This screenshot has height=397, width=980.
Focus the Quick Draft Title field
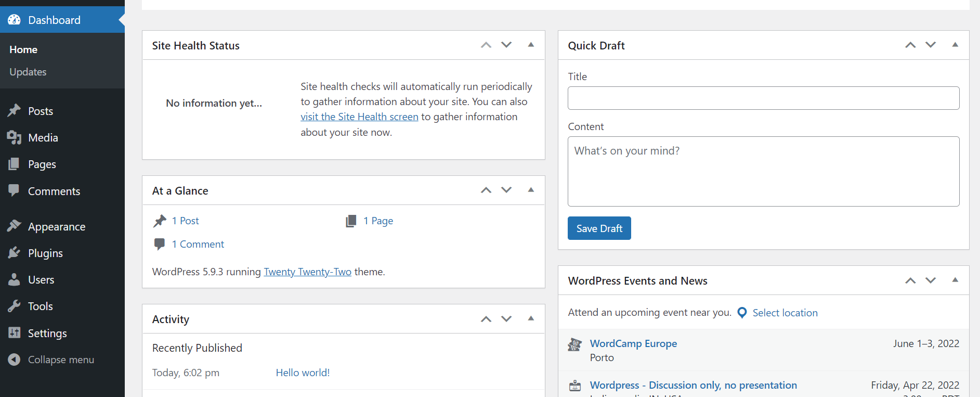pos(763,98)
